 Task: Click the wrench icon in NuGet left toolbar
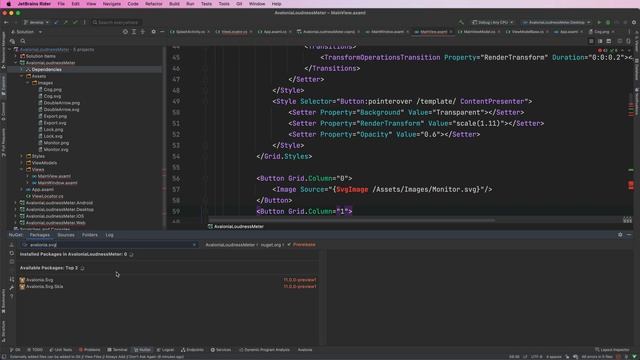[11, 288]
